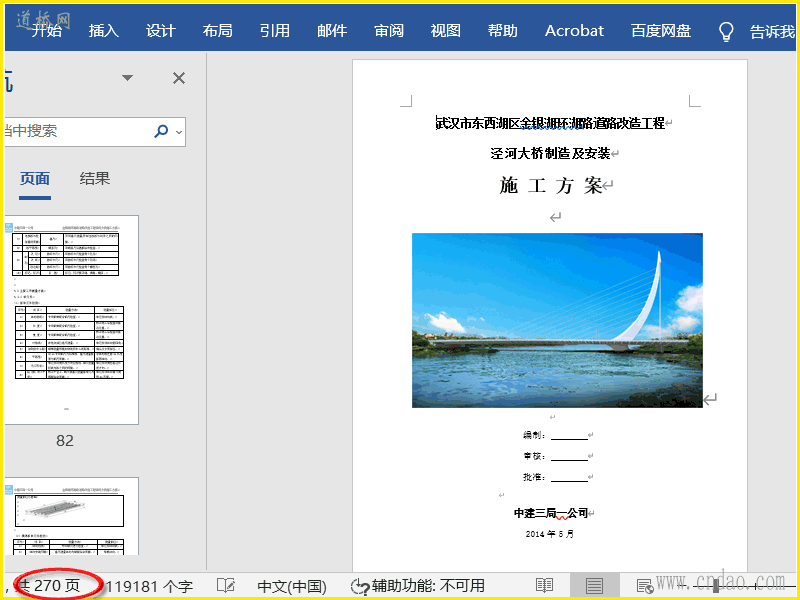The height and width of the screenshot is (600, 800).
Task: Open the 邮件 ribbon tab
Action: (x=332, y=31)
